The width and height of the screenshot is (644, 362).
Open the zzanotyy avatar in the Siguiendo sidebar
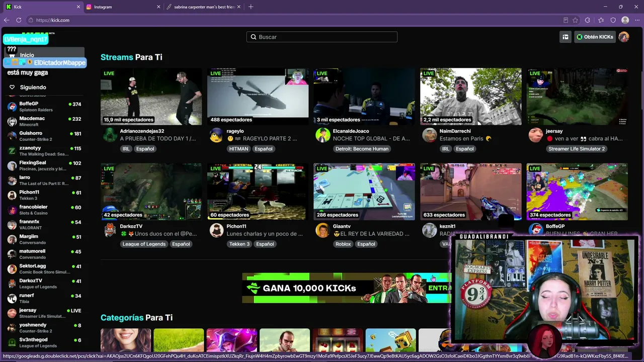coord(12,151)
